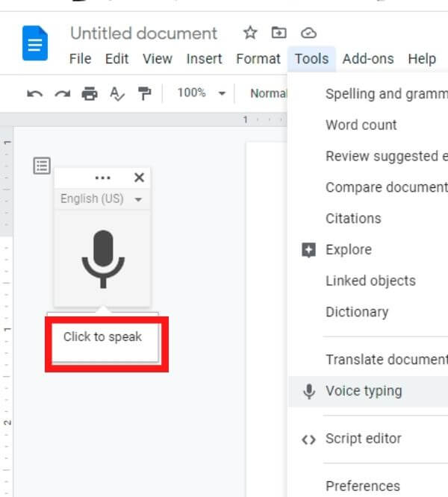Run the spell check toolbar icon
Viewport: 448px width, 497px height.
[117, 93]
